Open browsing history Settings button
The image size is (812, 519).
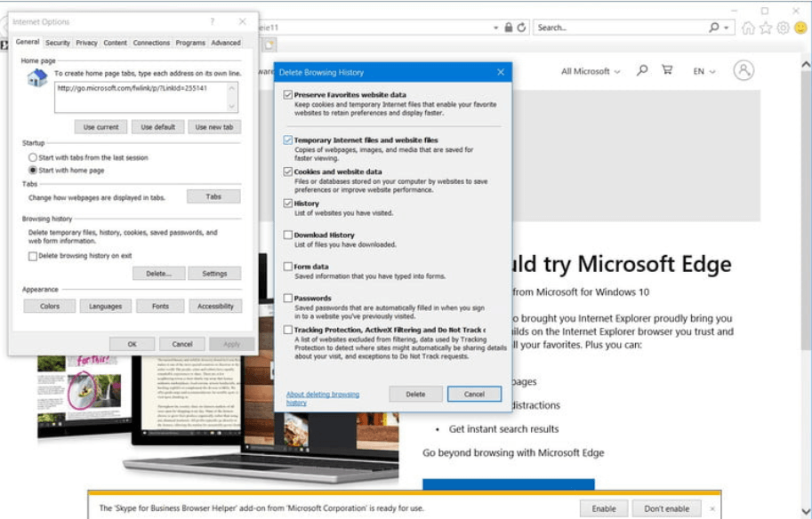(214, 273)
